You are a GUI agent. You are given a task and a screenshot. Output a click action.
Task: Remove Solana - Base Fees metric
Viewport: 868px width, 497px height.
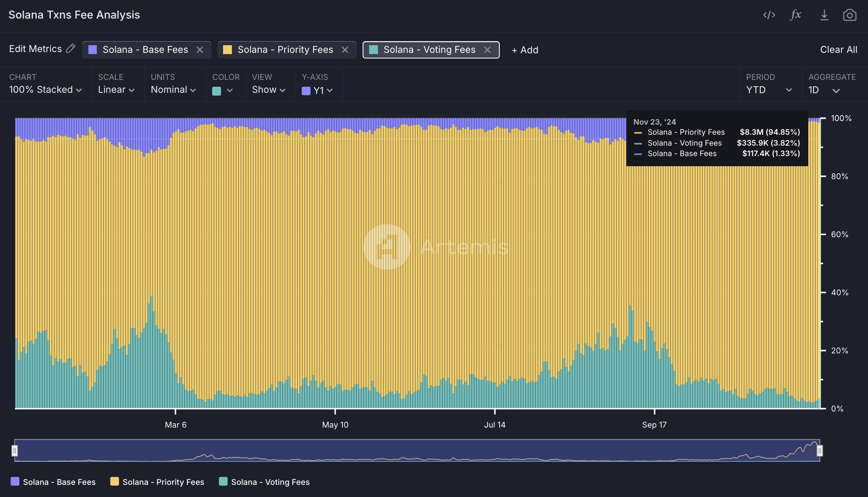tap(200, 50)
